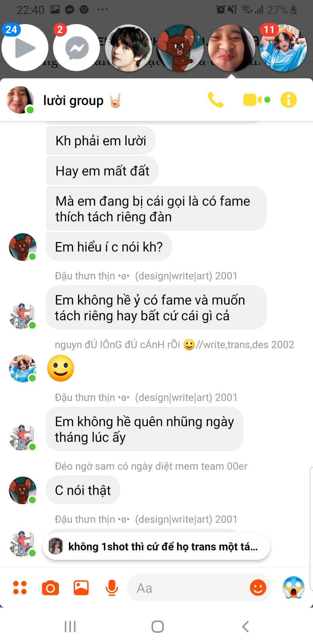Start a voice call with lười group
The width and height of the screenshot is (313, 644).
pos(215,100)
